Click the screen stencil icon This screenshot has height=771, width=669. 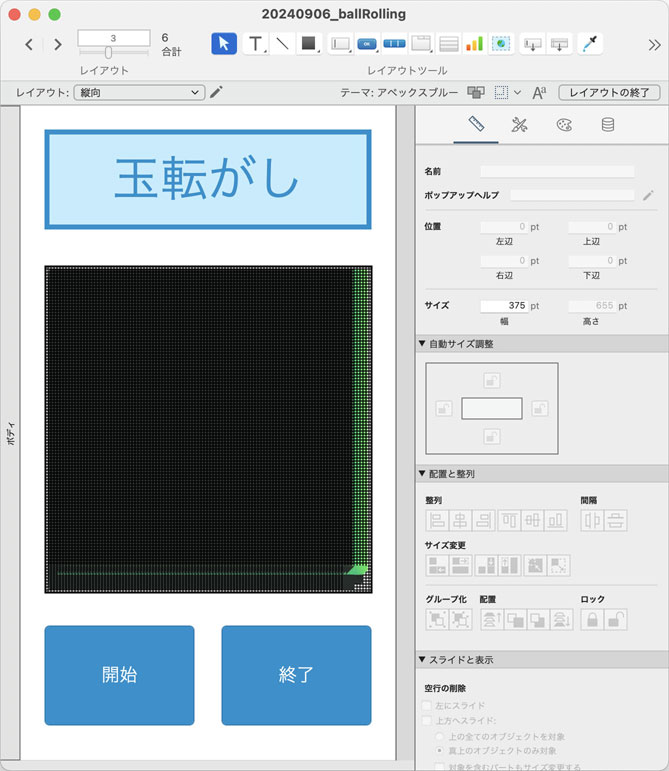click(x=501, y=92)
